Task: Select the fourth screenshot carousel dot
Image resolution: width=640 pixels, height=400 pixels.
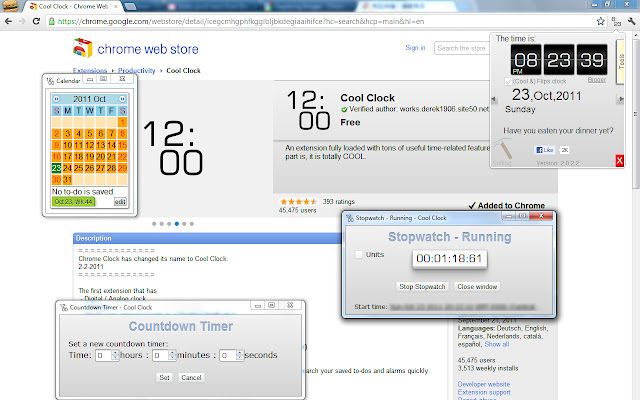Action: pyautogui.click(x=177, y=224)
